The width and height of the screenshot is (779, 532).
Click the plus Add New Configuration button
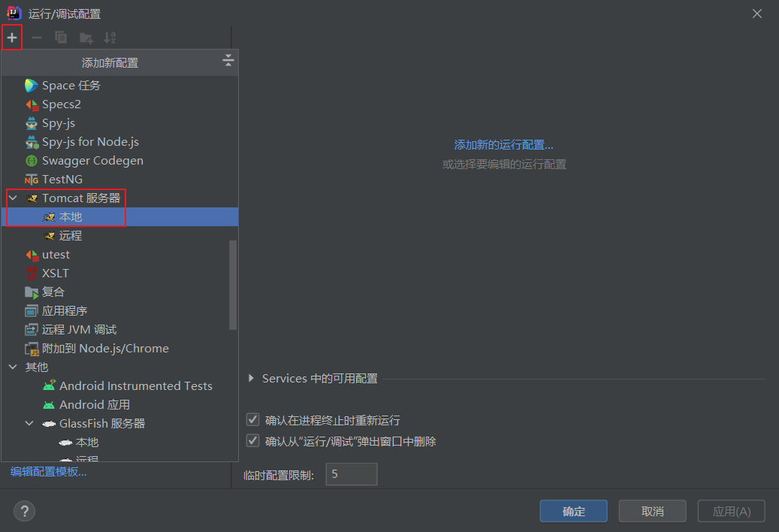tap(12, 38)
